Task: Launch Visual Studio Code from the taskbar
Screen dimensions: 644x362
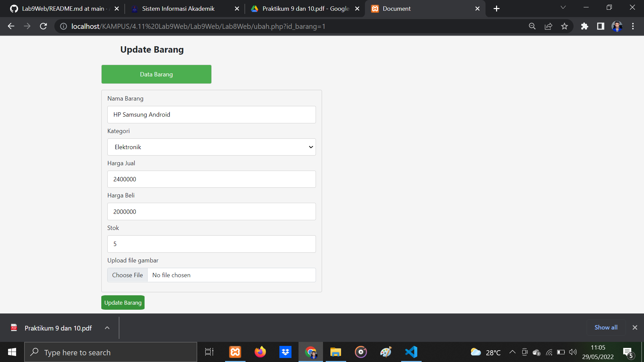Action: [x=411, y=352]
